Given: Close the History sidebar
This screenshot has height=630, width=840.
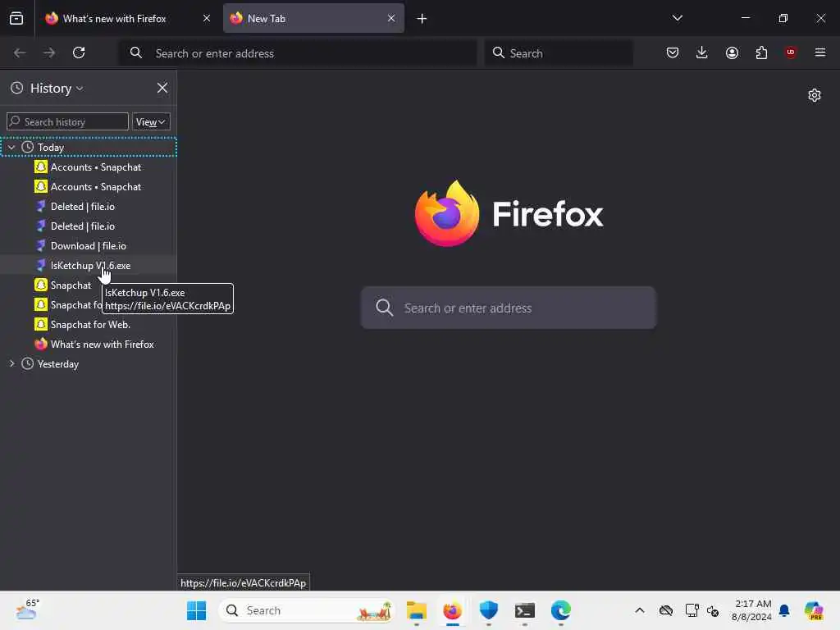Looking at the screenshot, I should tap(162, 88).
